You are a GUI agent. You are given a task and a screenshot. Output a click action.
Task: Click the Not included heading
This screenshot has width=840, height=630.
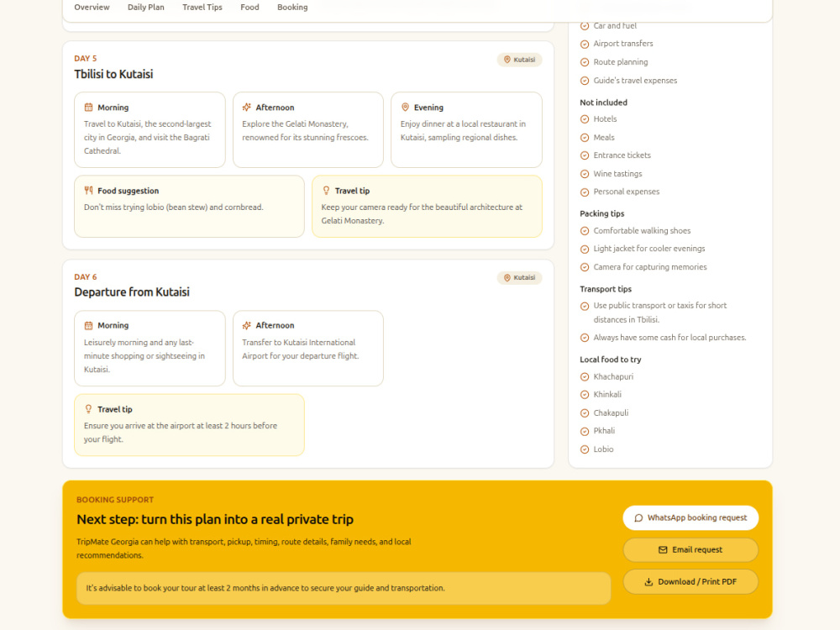tap(603, 102)
